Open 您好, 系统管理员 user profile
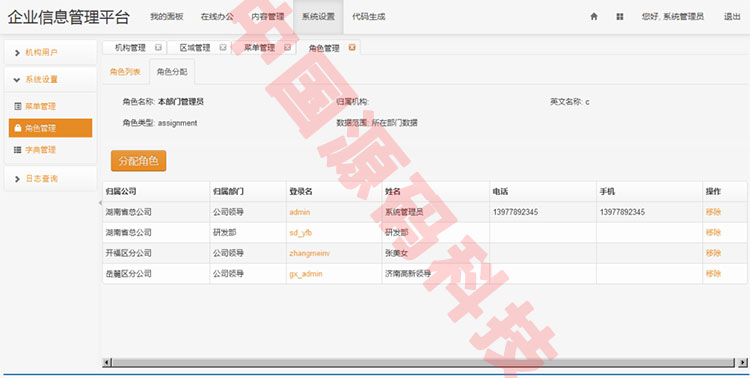 [x=673, y=16]
